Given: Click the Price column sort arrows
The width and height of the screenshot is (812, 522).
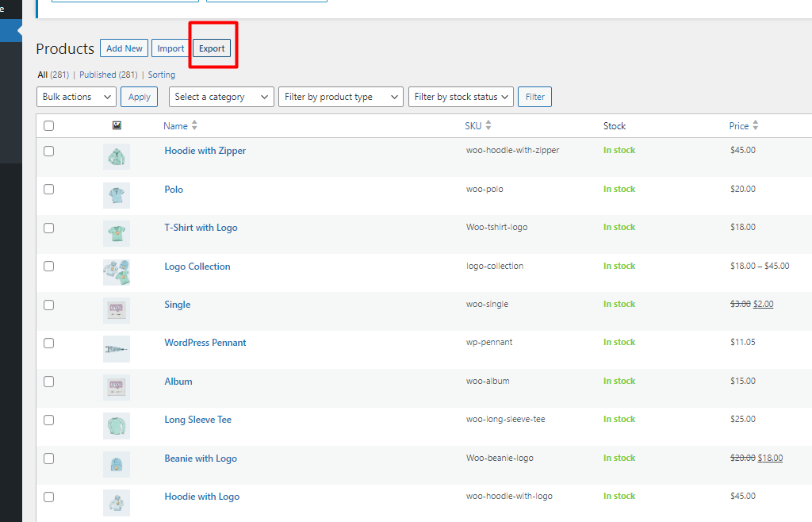Looking at the screenshot, I should click(x=756, y=125).
